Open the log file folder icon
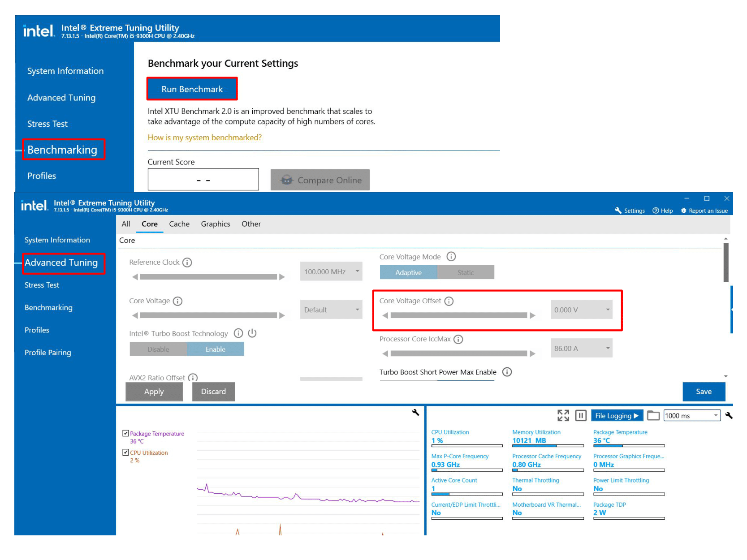Viewport: 747px width, 560px height. coord(653,415)
